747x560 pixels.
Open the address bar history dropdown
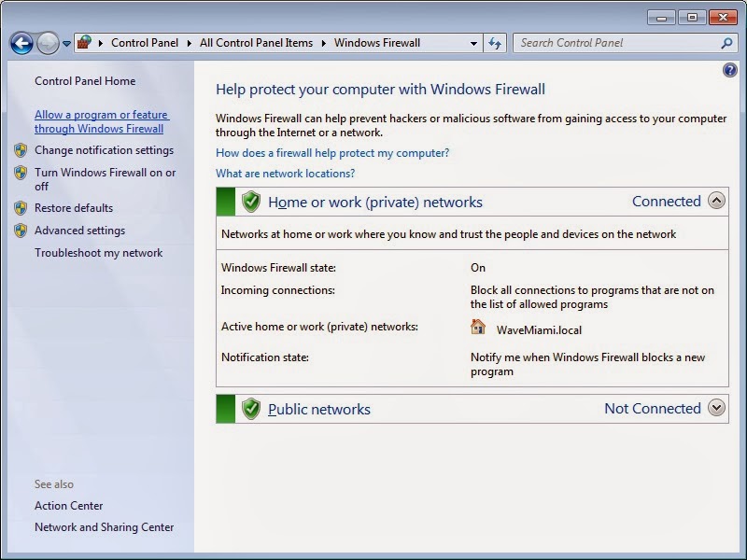point(473,43)
